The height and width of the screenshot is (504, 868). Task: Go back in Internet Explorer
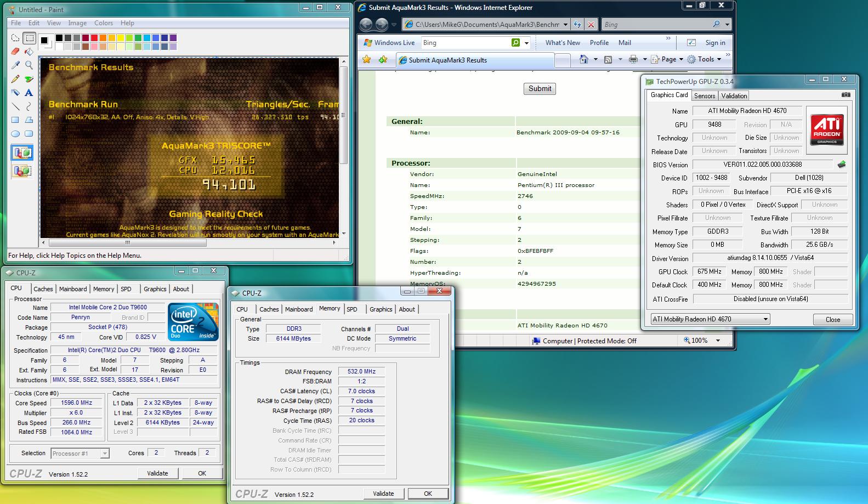[x=366, y=24]
